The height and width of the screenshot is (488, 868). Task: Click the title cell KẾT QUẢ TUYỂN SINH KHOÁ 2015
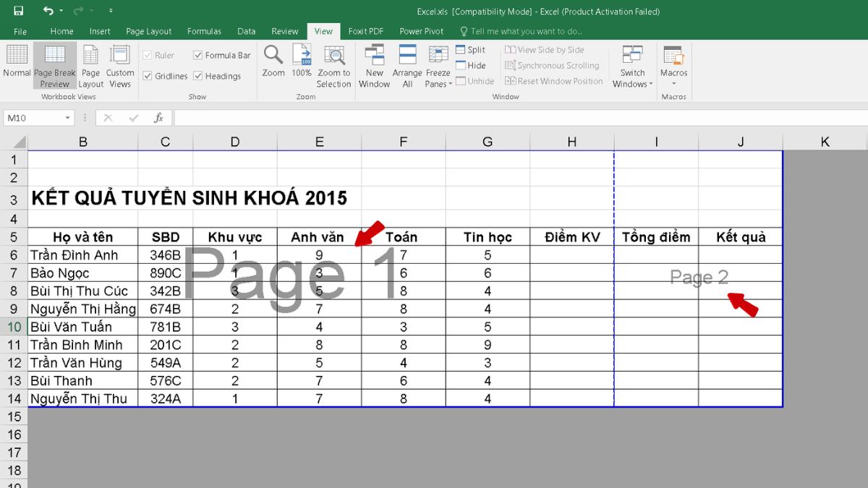[x=189, y=197]
